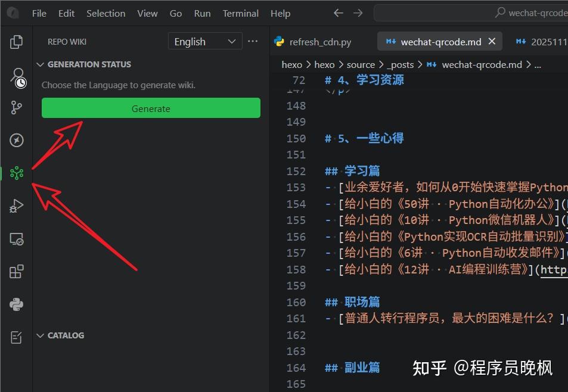Open the Run and Debug view

(16, 206)
